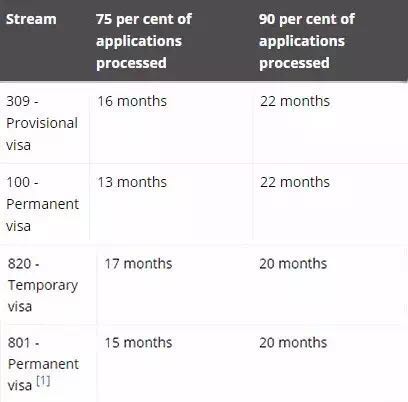
Task: Click the 15 months cell for 801 visa
Action: 138,343
